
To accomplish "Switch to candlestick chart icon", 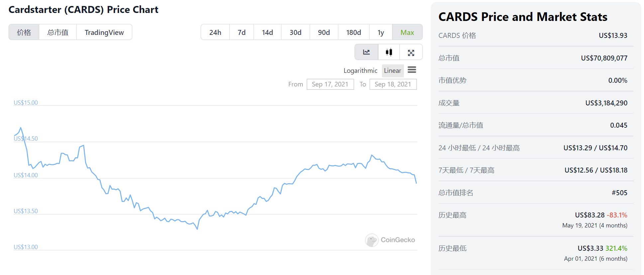I will (389, 52).
